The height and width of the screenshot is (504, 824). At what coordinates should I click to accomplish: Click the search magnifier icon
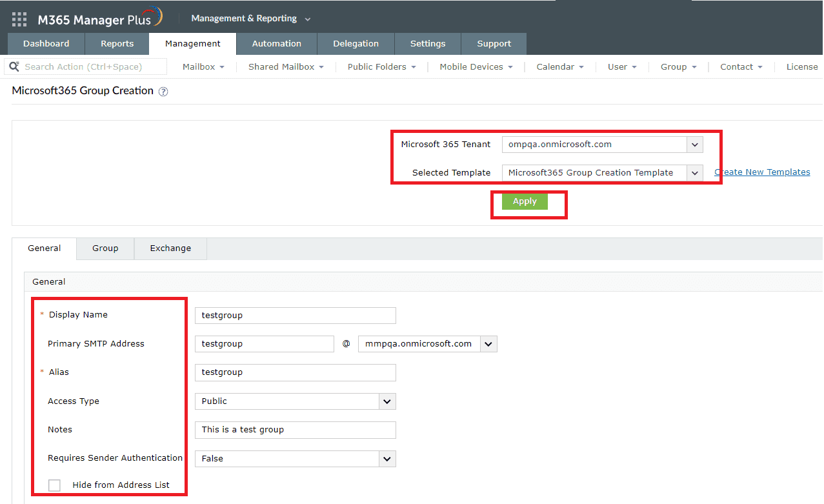(13, 66)
